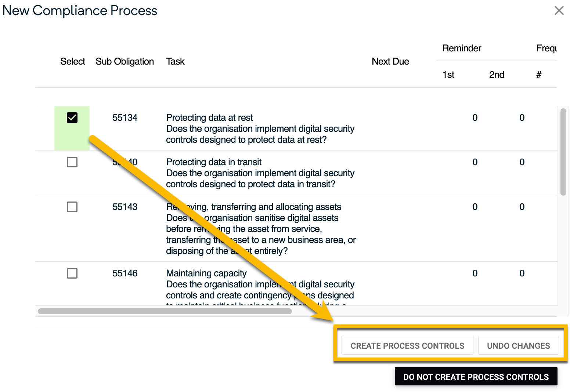Click Create Process Controls button
570x392 pixels.
(x=407, y=346)
